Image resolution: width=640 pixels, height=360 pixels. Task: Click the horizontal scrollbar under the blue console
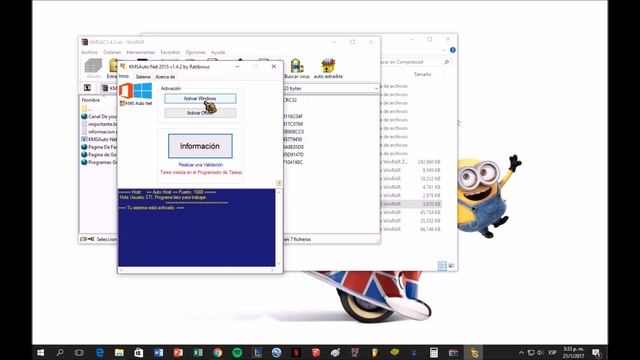(x=196, y=270)
